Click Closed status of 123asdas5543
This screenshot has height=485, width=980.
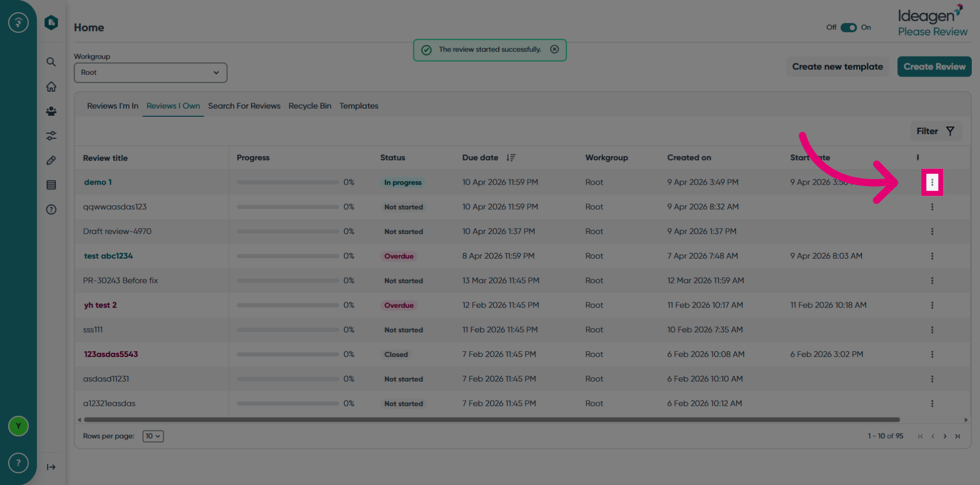point(396,354)
